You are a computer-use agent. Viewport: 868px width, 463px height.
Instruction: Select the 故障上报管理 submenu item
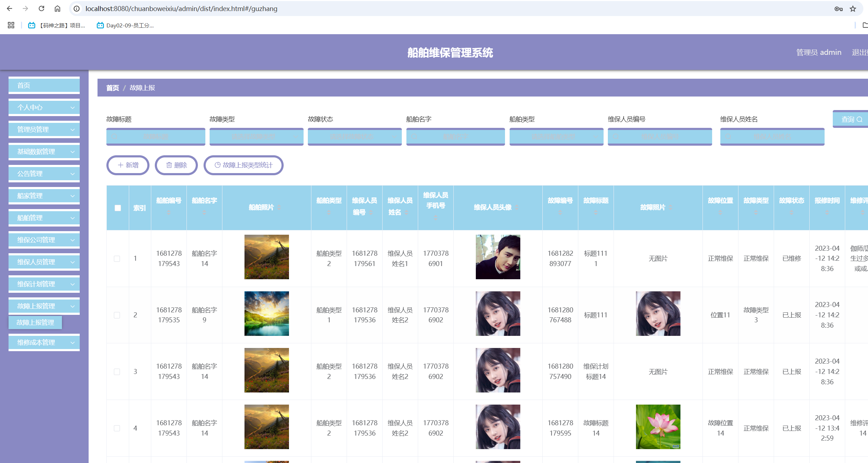(35, 322)
